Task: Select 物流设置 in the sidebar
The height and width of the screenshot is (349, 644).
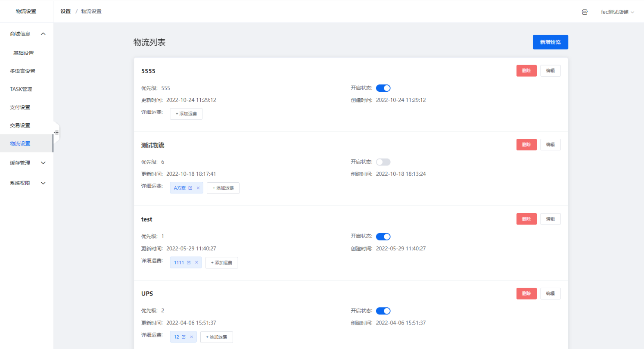Action: click(27, 143)
